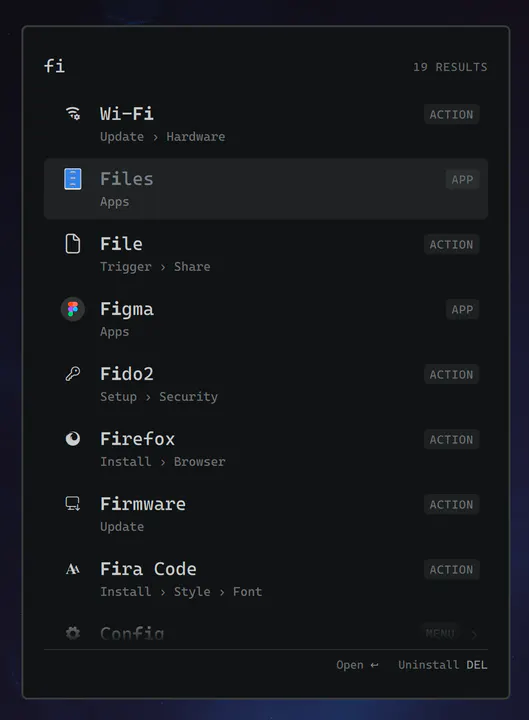
Task: Expand the Config menu chevron
Action: (474, 635)
